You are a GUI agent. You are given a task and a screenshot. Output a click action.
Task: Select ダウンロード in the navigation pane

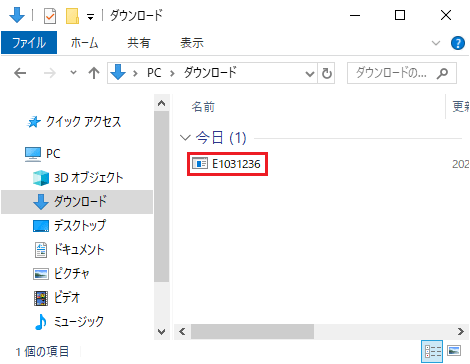click(x=77, y=202)
